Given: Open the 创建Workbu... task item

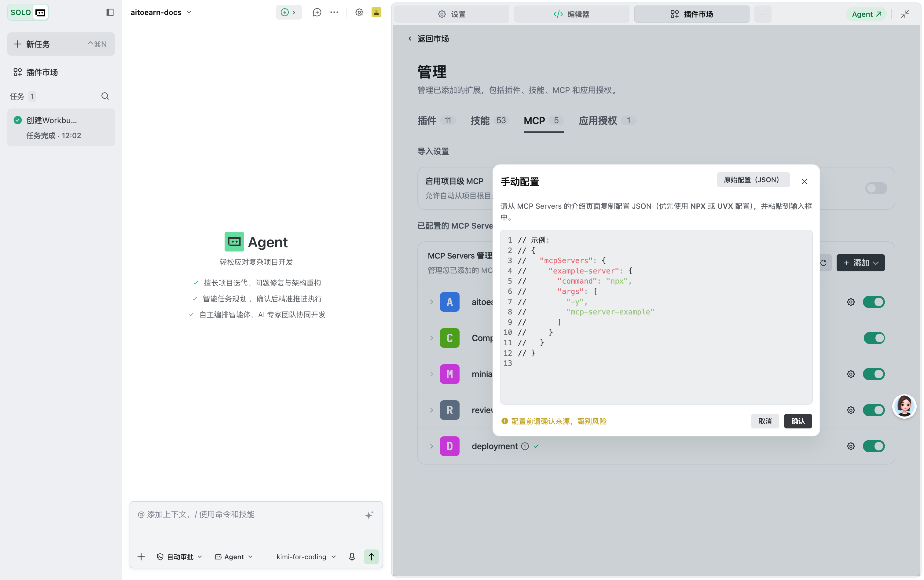Looking at the screenshot, I should point(61,127).
